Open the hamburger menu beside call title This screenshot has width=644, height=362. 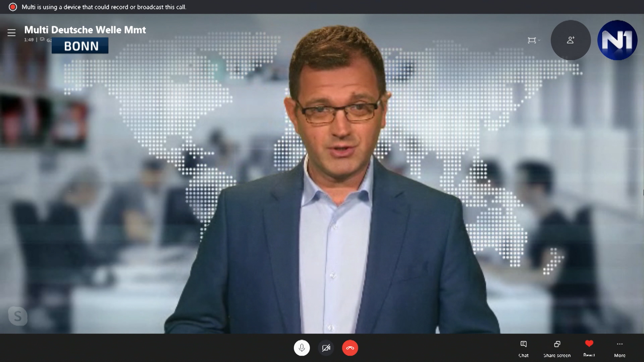click(x=11, y=33)
